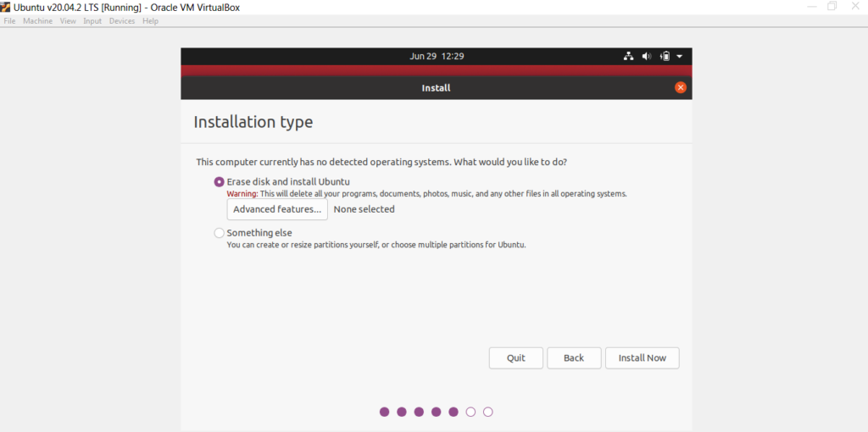
Task: Click Install Now button
Action: tap(643, 357)
